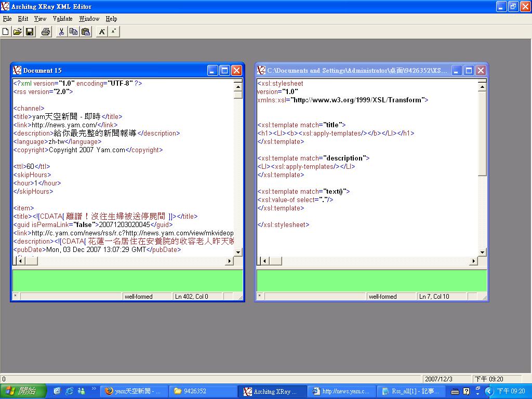Click the XSL stylesheet window title icon
Viewport: 532px width, 399px height.
(261, 70)
